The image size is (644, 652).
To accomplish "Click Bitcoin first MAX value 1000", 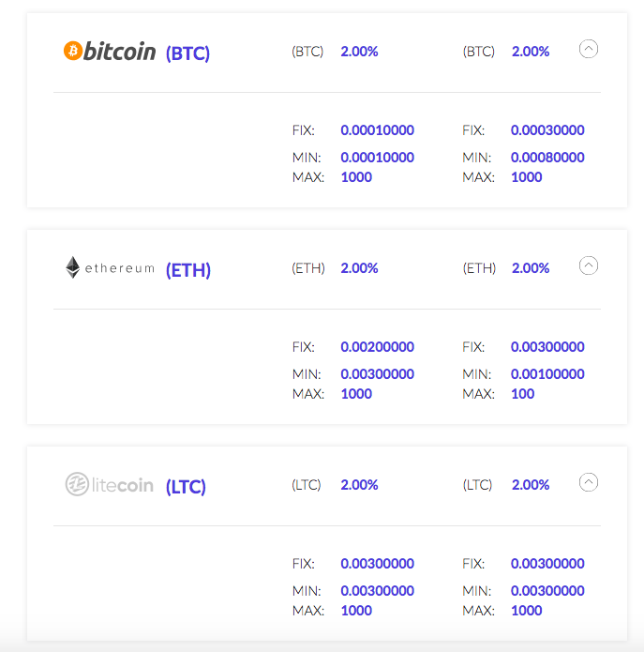I will [356, 177].
